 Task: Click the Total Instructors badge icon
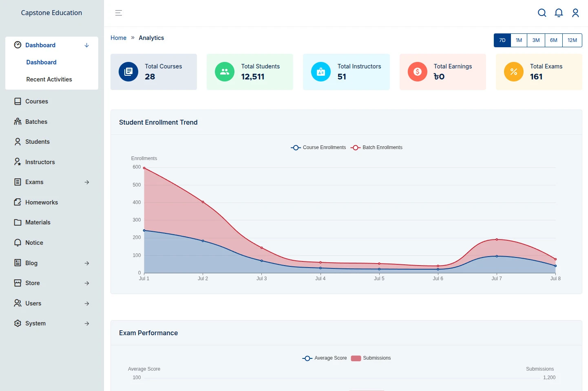pos(321,72)
